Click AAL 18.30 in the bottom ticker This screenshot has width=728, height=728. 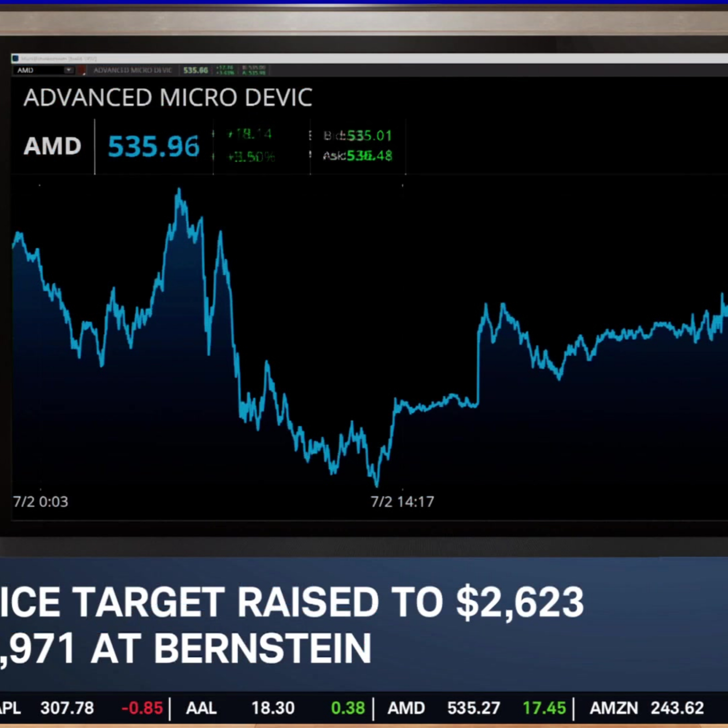(x=240, y=708)
